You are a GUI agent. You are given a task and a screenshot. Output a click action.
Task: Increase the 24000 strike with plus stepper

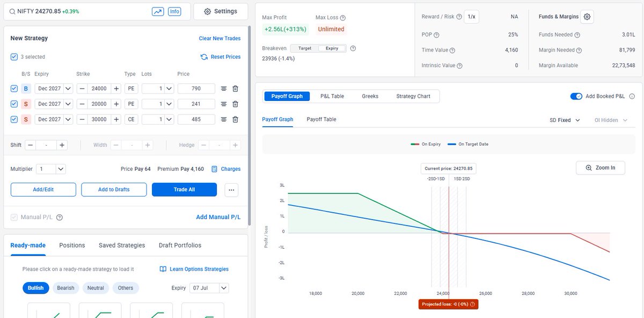coord(116,89)
